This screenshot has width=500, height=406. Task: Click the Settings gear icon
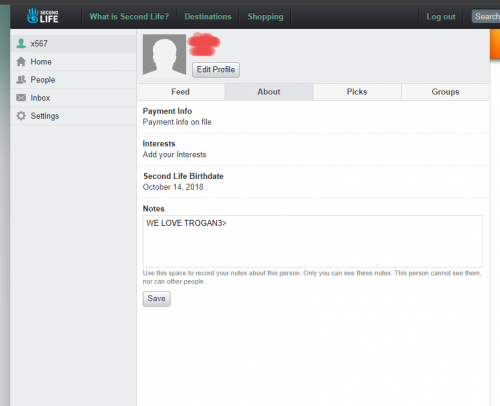tap(21, 116)
